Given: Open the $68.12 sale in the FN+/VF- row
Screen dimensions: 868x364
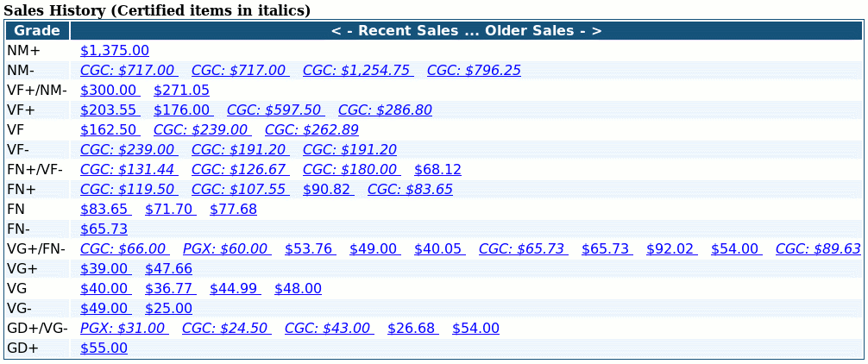Looking at the screenshot, I should pyautogui.click(x=437, y=170).
